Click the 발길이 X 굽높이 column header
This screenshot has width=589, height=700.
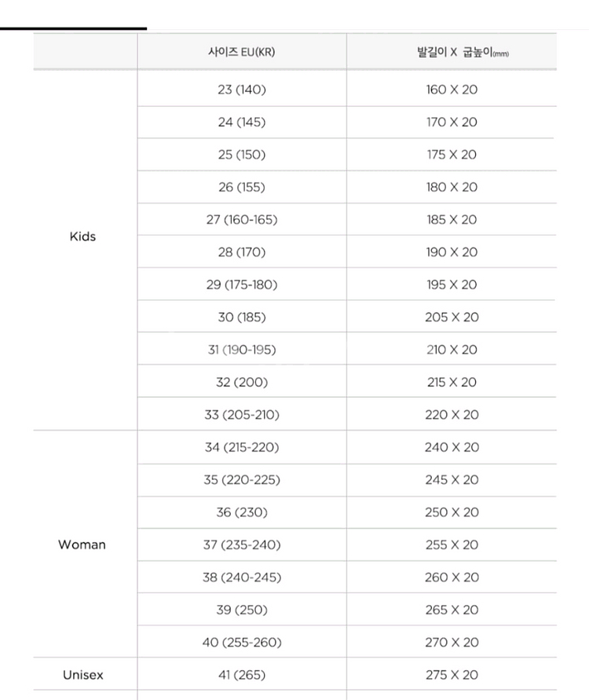click(452, 53)
